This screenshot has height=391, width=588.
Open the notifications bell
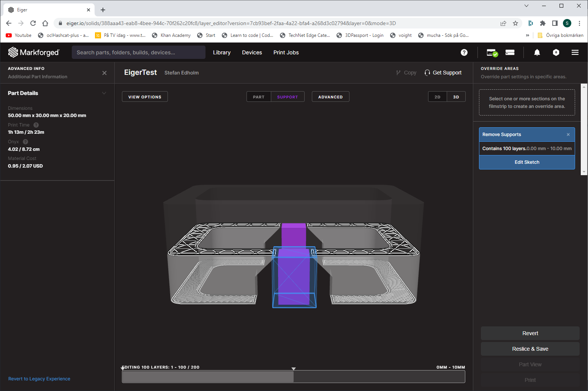(537, 52)
